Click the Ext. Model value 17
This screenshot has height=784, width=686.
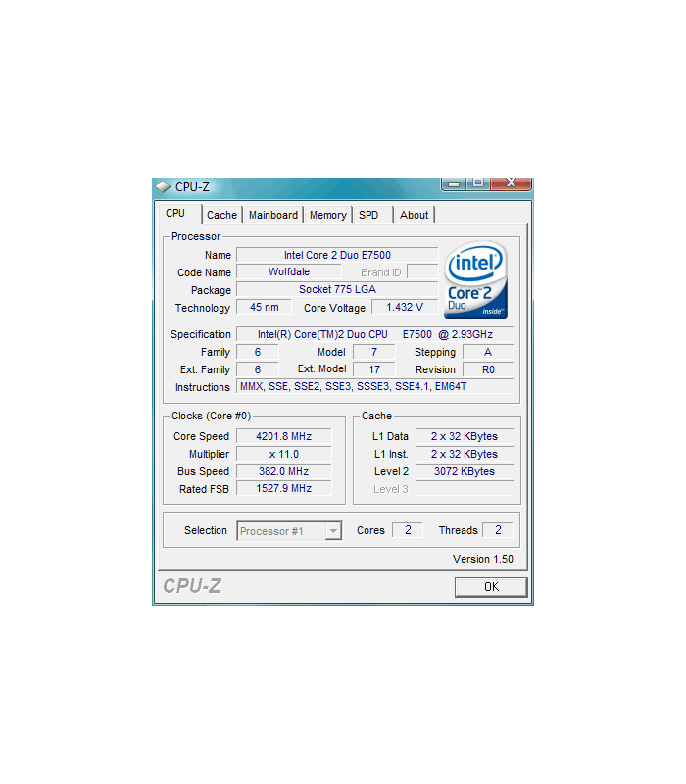pos(374,369)
